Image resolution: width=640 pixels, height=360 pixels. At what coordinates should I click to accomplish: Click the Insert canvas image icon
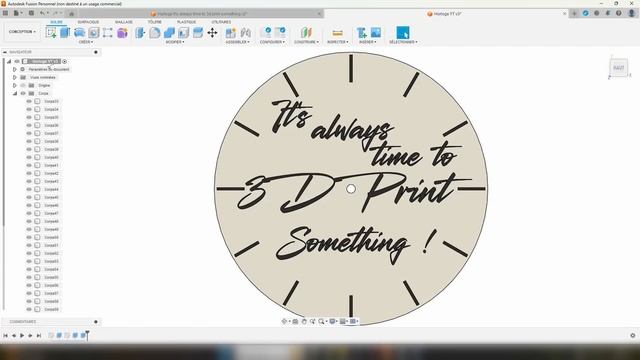pyautogui.click(x=376, y=33)
